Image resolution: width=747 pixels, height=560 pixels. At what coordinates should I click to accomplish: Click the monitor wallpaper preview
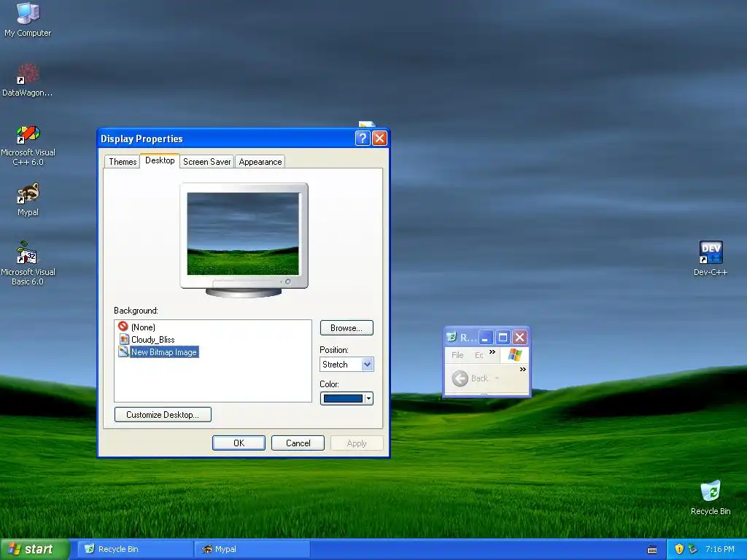tap(243, 233)
